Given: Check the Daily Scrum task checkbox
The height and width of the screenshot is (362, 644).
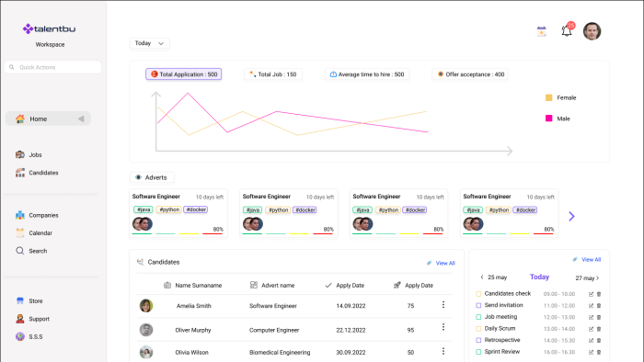Looking at the screenshot, I should click(x=478, y=329).
